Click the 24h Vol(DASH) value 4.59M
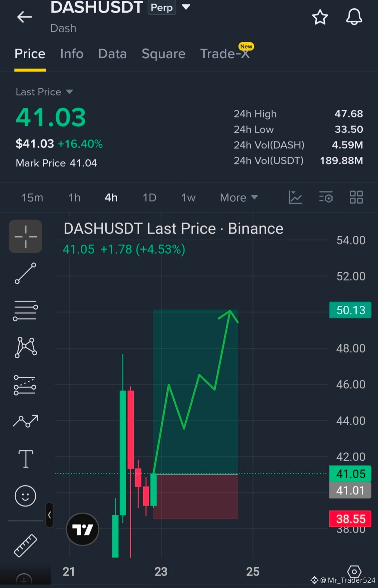Image resolution: width=378 pixels, height=588 pixels. pyautogui.click(x=347, y=145)
